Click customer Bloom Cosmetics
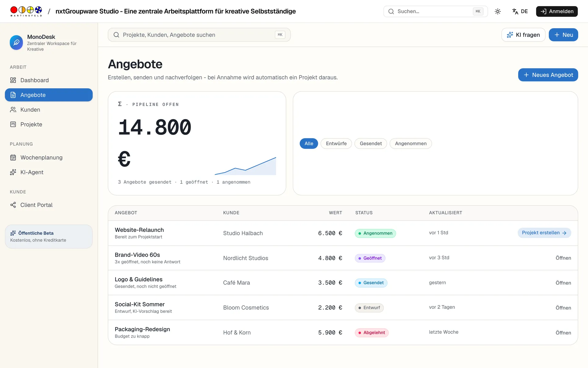The image size is (588, 368). [x=246, y=308]
